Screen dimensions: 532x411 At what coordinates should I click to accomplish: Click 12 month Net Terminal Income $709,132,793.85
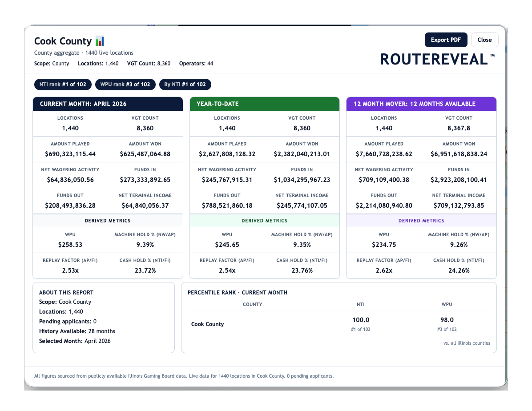click(x=459, y=205)
